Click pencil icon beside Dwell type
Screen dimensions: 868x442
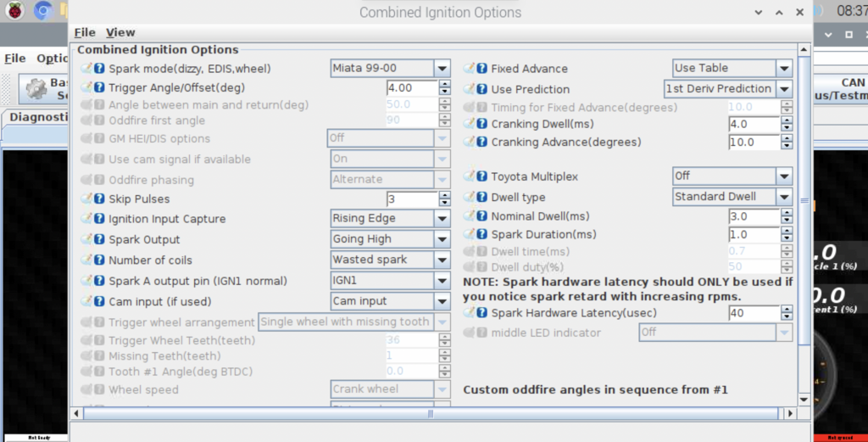(x=470, y=197)
